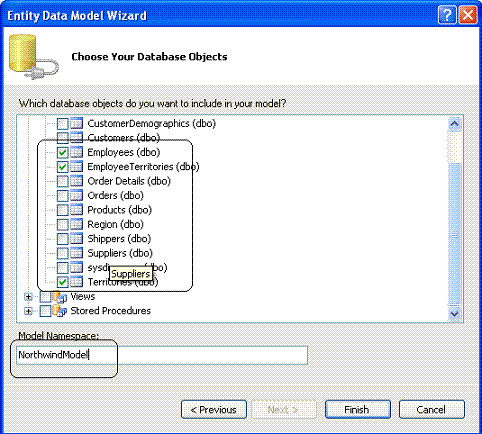
Task: Click the Territories table icon
Action: tap(76, 282)
